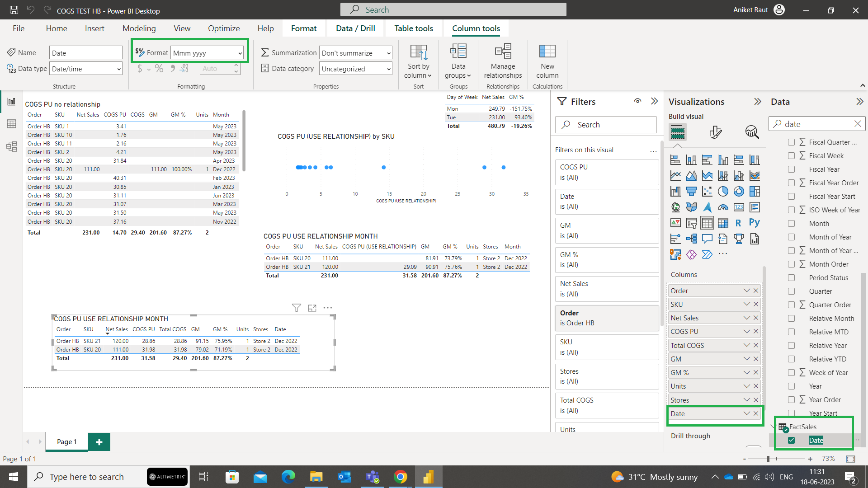This screenshot has width=868, height=488.
Task: Collapse the Visualizations pane with double chevron
Action: tap(758, 102)
